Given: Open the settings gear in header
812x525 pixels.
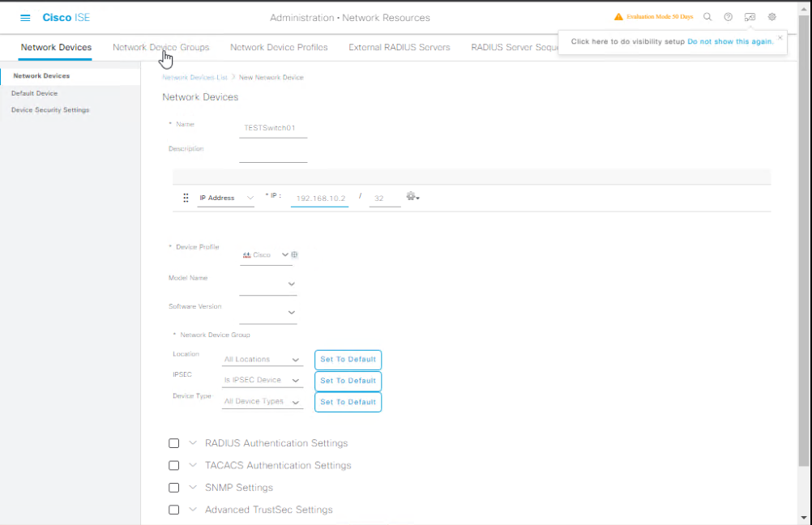Looking at the screenshot, I should click(x=772, y=16).
